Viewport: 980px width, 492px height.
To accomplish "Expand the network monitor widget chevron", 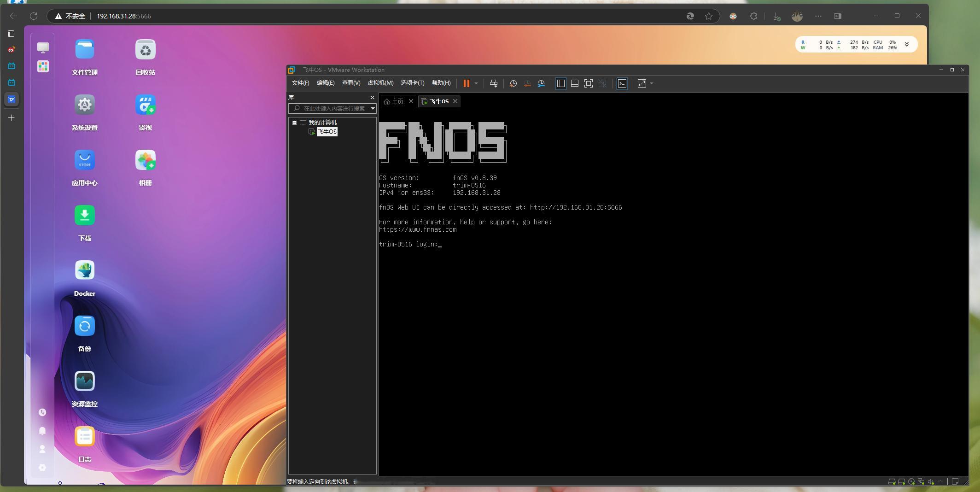I will point(907,44).
